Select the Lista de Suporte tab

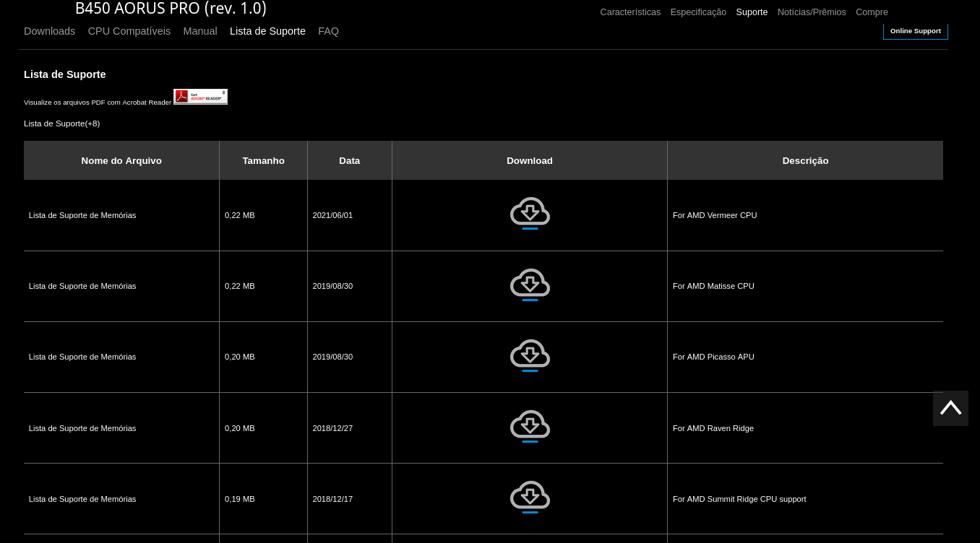267,31
